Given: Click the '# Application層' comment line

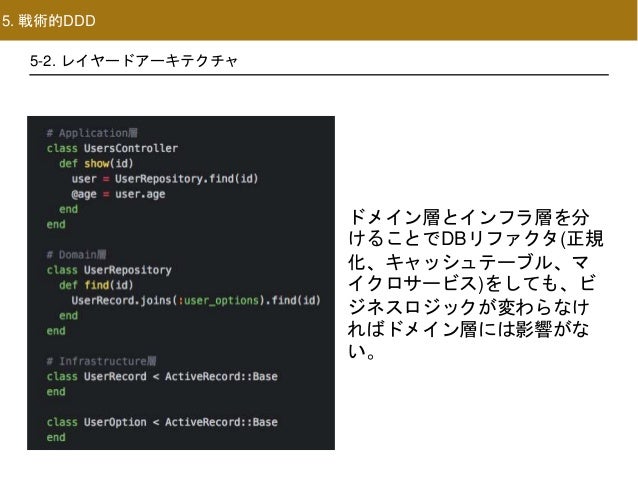Looking at the screenshot, I should pyautogui.click(x=92, y=133).
